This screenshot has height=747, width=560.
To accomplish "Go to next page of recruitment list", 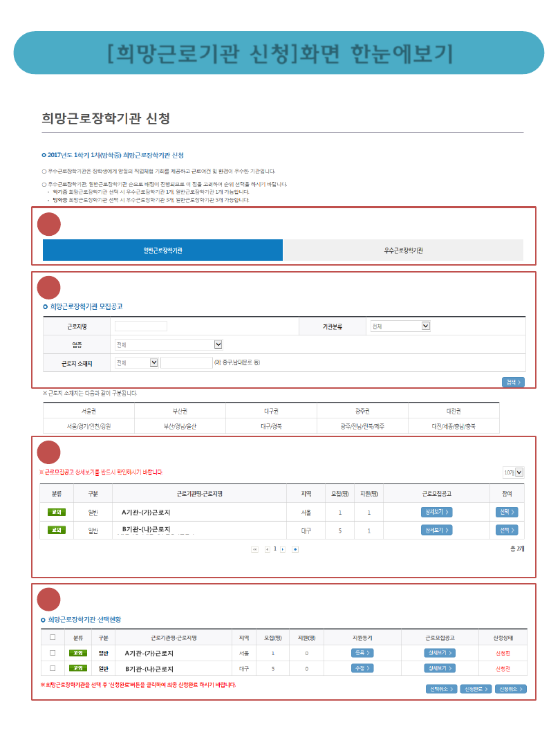I will (282, 549).
